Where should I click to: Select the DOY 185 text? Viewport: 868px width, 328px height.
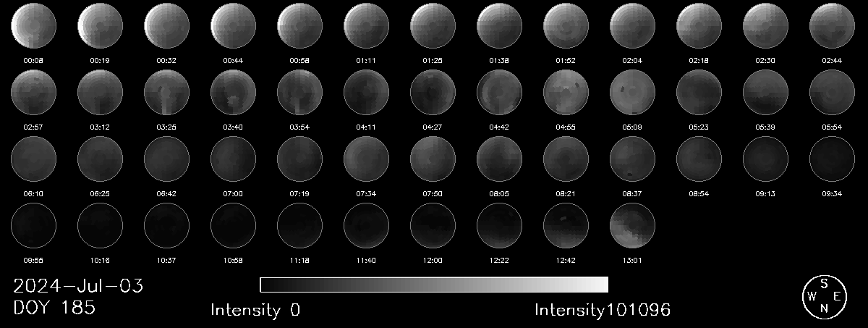pyautogui.click(x=55, y=308)
